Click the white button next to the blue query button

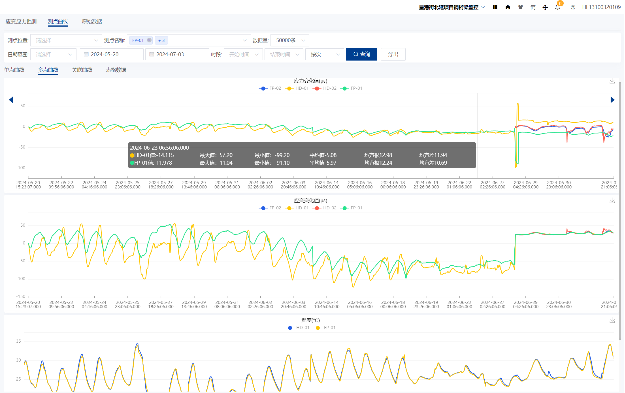pos(393,54)
